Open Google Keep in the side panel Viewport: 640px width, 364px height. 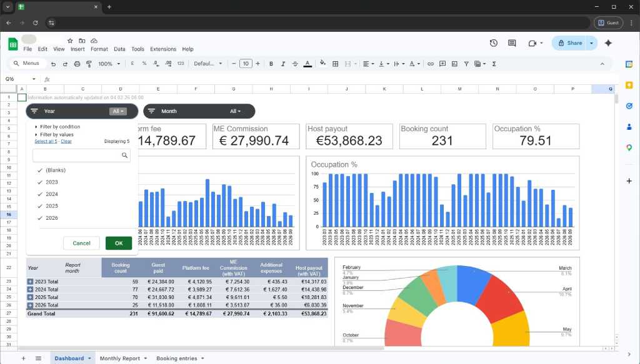tap(629, 85)
